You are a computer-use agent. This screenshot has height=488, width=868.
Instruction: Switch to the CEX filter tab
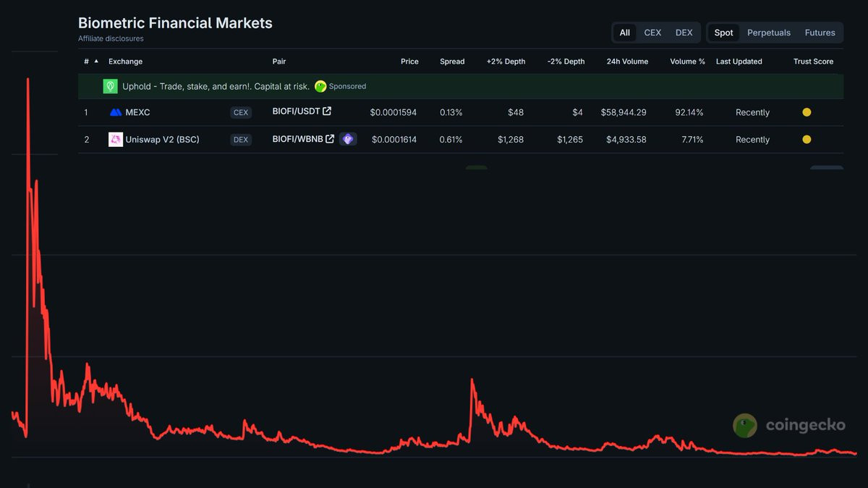click(x=652, y=33)
